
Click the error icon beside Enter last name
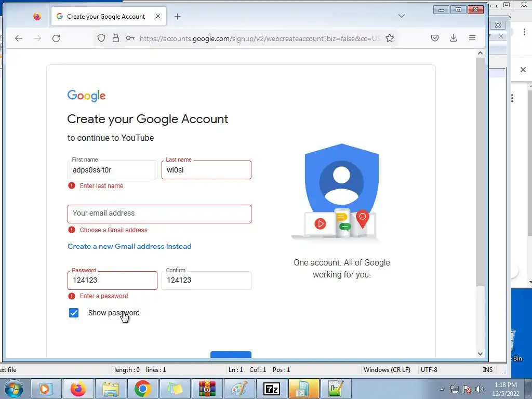point(72,185)
